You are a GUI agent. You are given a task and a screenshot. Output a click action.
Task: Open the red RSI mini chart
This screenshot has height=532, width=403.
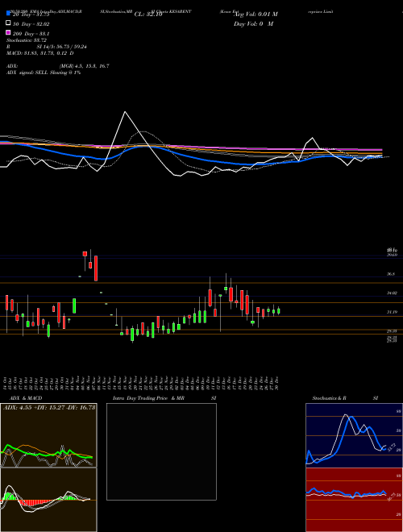[x=354, y=500]
